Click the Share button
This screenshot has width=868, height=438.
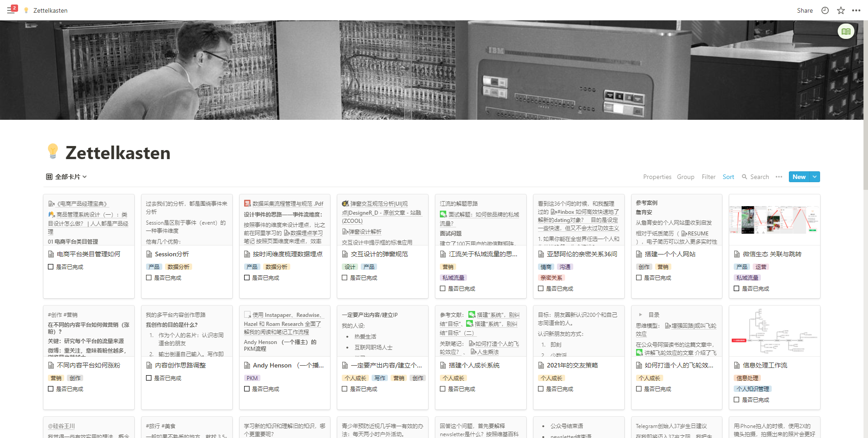coord(805,10)
